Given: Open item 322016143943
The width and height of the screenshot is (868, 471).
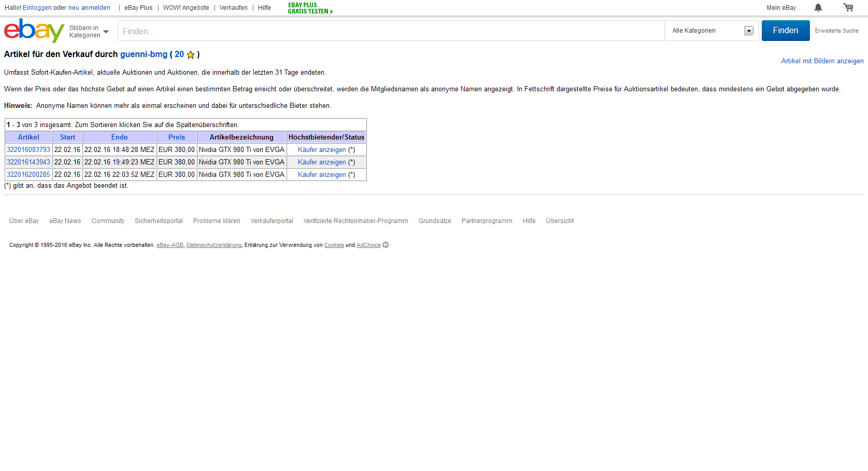Looking at the screenshot, I should (x=29, y=162).
